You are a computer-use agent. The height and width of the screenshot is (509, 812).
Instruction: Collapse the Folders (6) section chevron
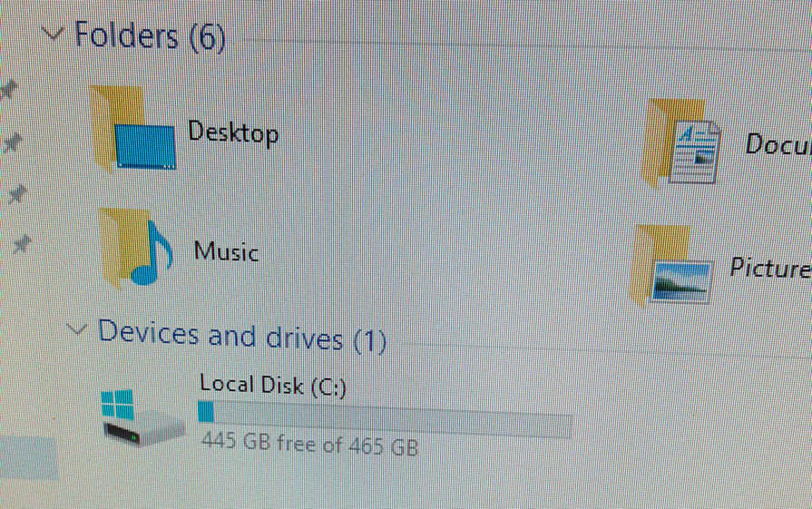tap(53, 34)
